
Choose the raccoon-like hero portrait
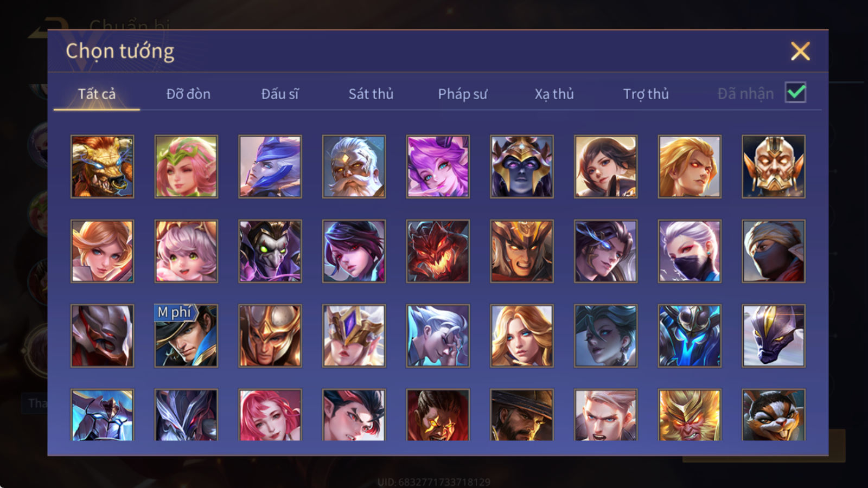click(774, 415)
